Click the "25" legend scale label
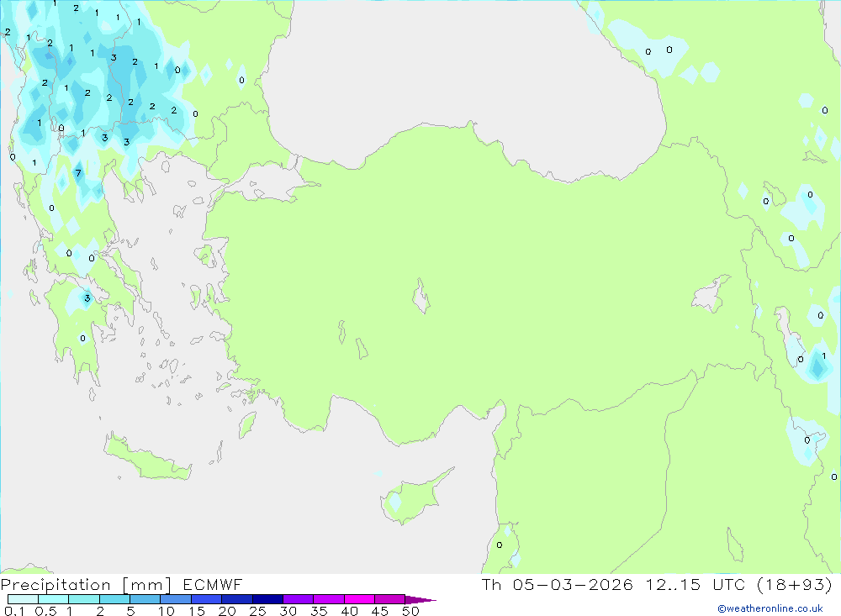The width and height of the screenshot is (841, 616). (x=258, y=611)
